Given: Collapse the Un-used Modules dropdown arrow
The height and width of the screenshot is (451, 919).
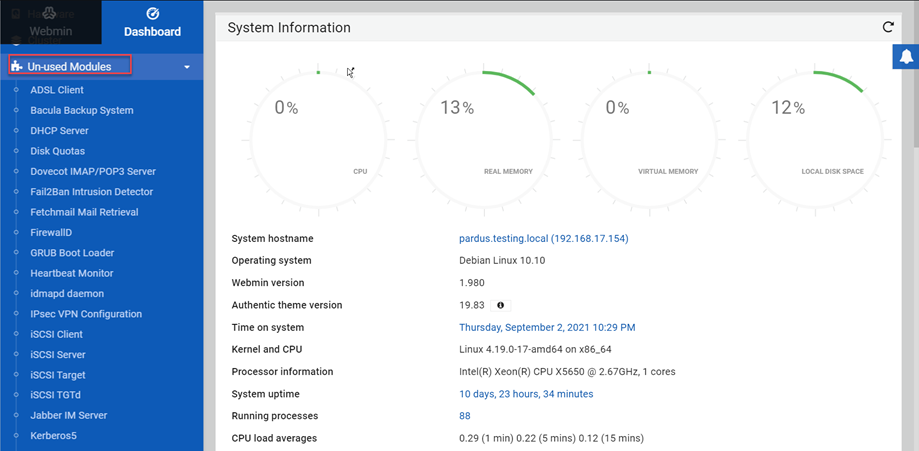Looking at the screenshot, I should pos(187,68).
